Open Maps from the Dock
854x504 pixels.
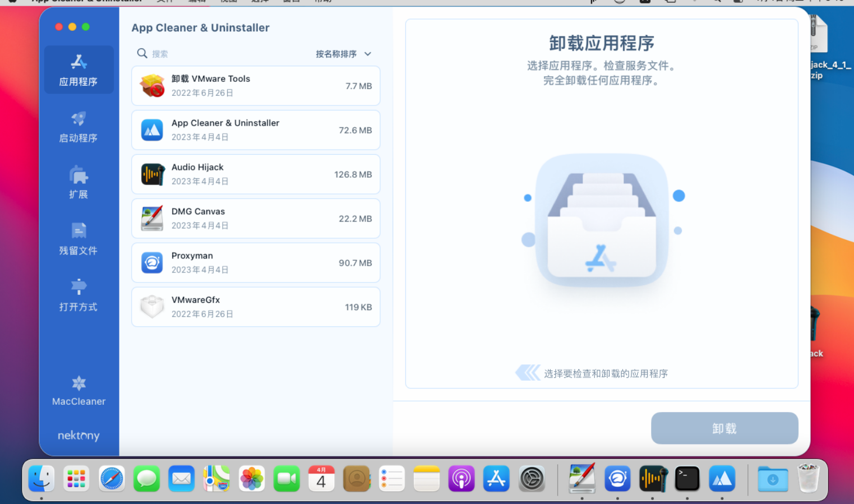click(216, 479)
